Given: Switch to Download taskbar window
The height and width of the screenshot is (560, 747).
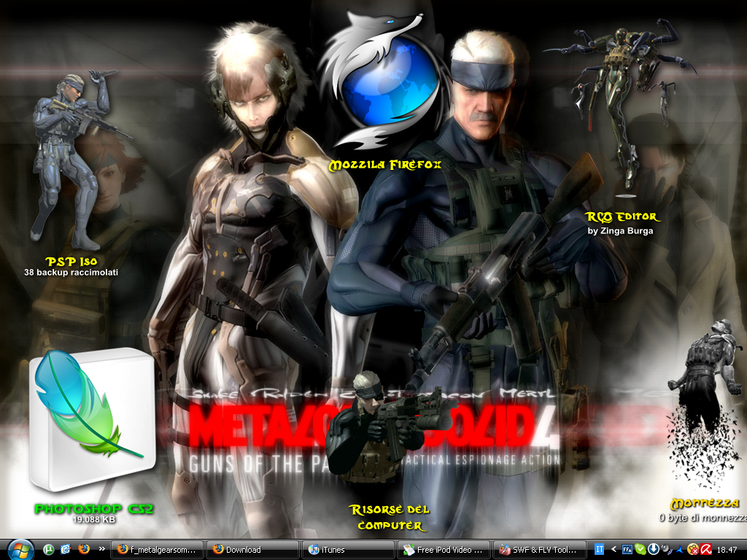Looking at the screenshot, I should click(252, 550).
